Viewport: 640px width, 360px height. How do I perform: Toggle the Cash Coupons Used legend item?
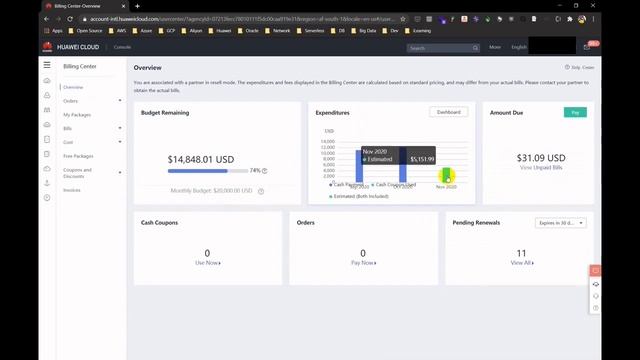[393, 185]
